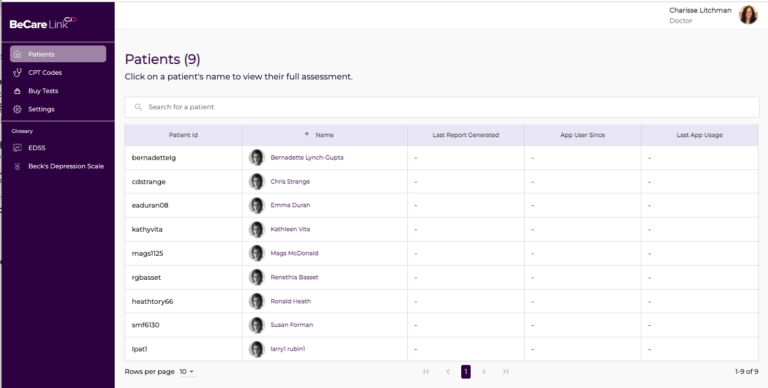Go to next page arrow
Viewport: 768px width, 388px height.
click(x=484, y=371)
